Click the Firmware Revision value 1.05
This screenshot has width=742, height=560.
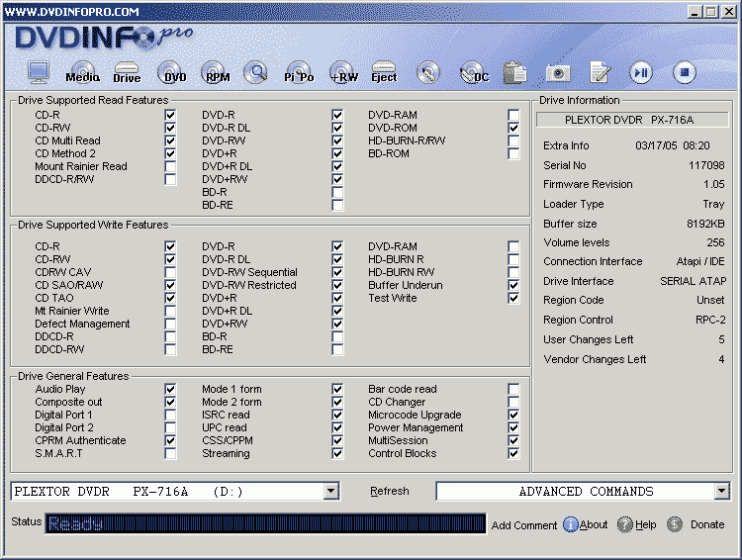coord(713,185)
